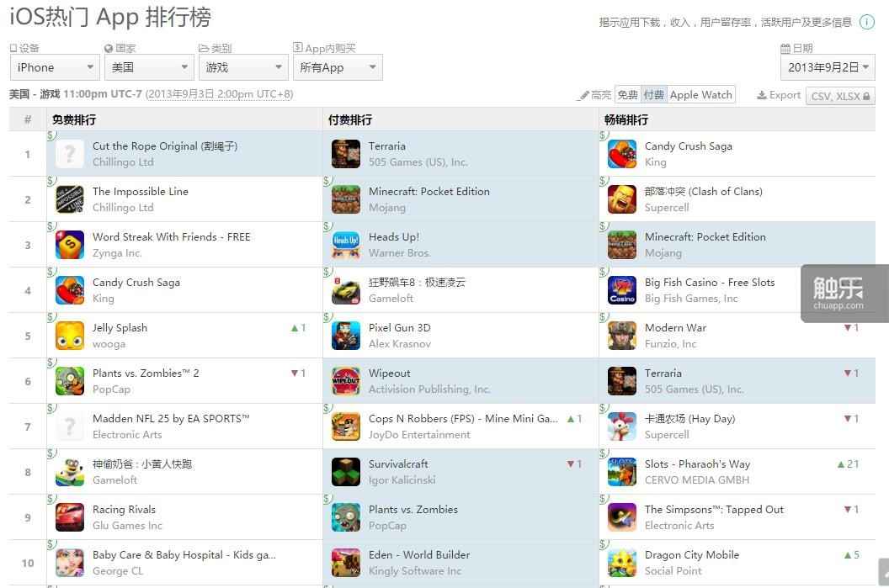The width and height of the screenshot is (889, 588).
Task: Open the 2013年9月2日 date picker
Action: point(828,67)
